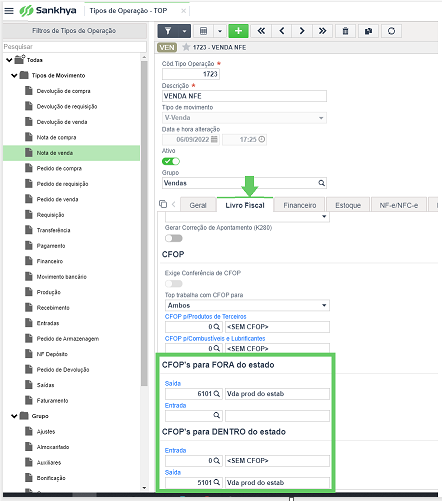Open grid view options dropdown arrow
Screen dimensions: 442x501
tap(220, 31)
